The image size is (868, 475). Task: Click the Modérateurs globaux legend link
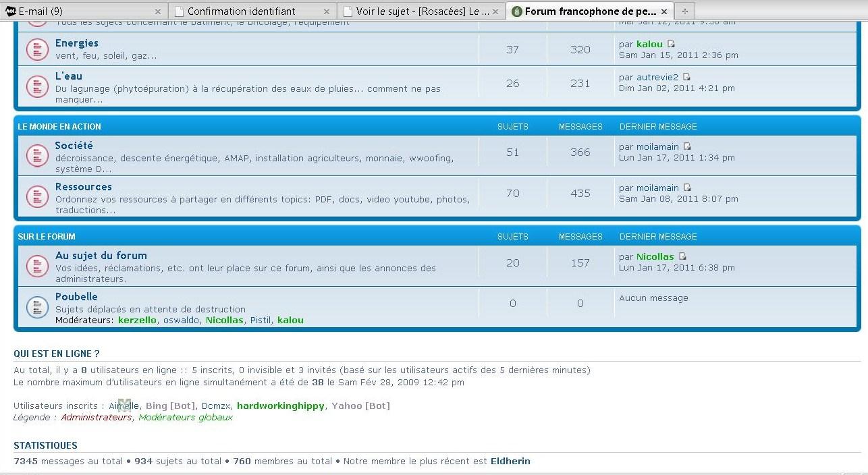tap(185, 418)
